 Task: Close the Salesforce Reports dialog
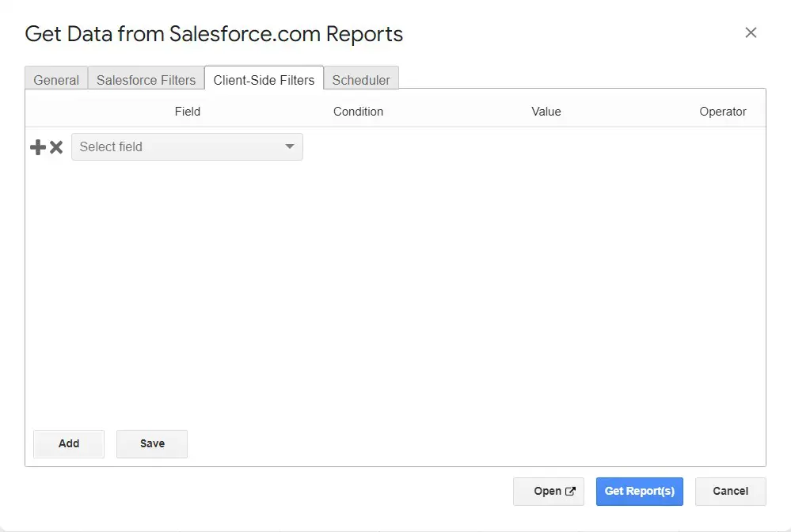pos(751,32)
